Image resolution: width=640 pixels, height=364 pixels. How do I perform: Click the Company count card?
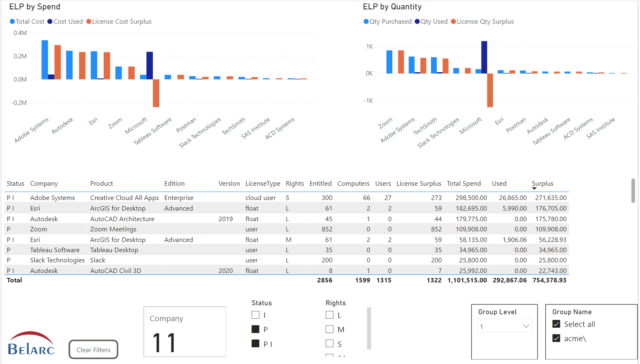pyautogui.click(x=184, y=332)
